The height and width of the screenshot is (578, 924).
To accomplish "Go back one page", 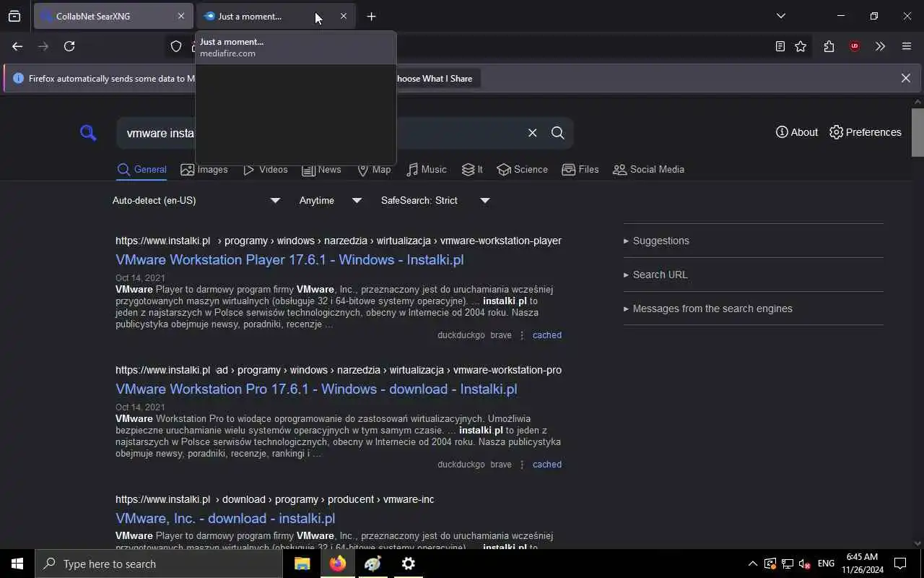I will click(x=17, y=46).
